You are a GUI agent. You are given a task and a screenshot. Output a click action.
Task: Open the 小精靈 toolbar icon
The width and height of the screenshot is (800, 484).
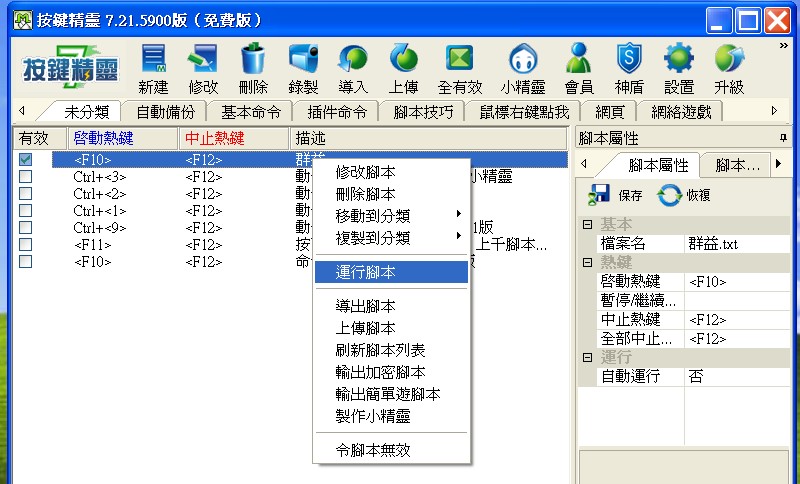[523, 59]
